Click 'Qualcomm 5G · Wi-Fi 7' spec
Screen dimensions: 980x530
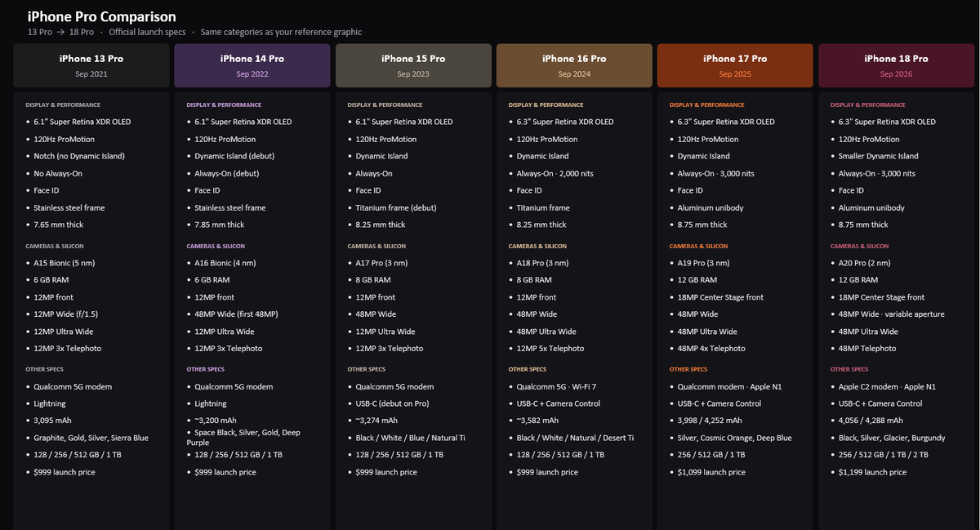[555, 386]
